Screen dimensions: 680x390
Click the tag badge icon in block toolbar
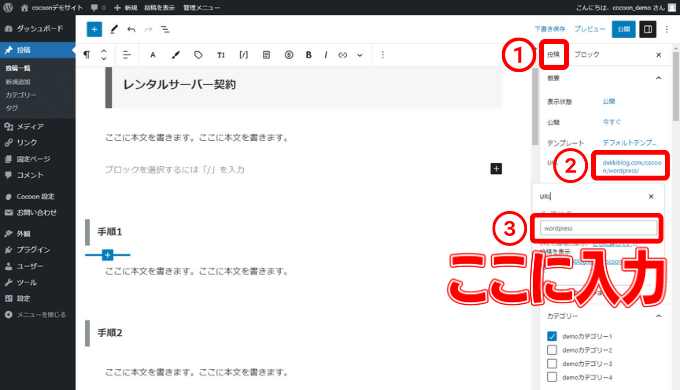coord(198,55)
